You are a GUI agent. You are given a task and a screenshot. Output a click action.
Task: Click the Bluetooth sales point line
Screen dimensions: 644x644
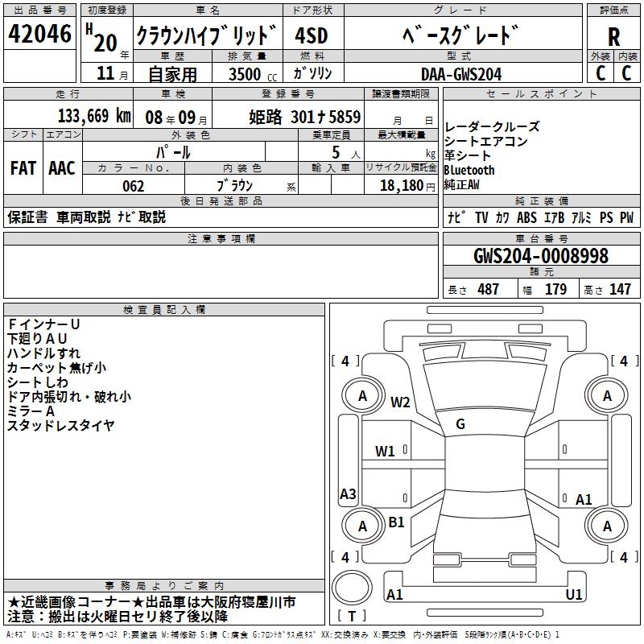tap(469, 170)
